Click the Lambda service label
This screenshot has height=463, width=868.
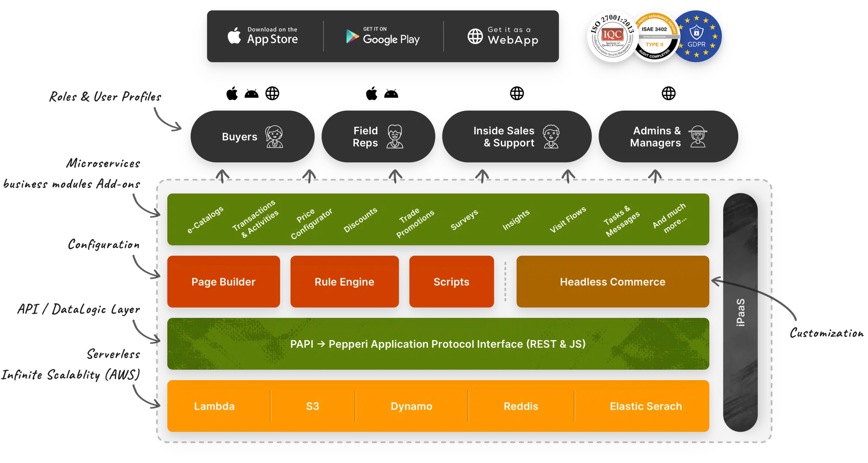pos(214,406)
